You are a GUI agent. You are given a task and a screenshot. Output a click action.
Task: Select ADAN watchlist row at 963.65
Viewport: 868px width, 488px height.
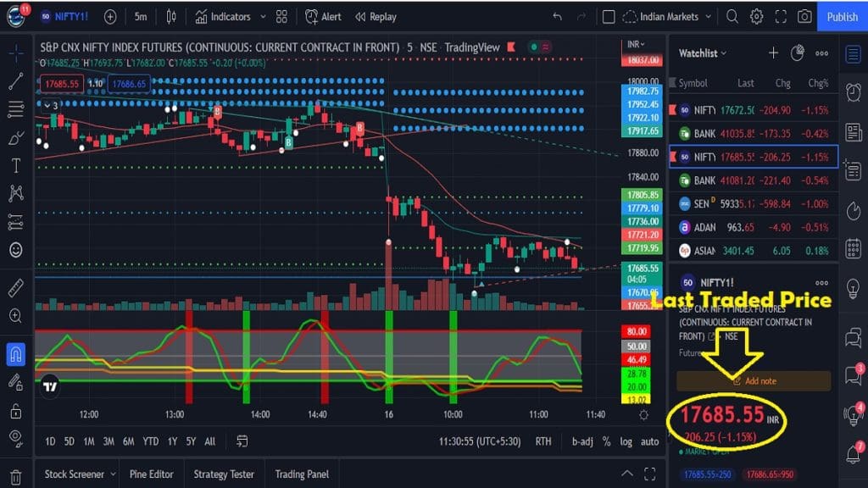[x=754, y=227]
